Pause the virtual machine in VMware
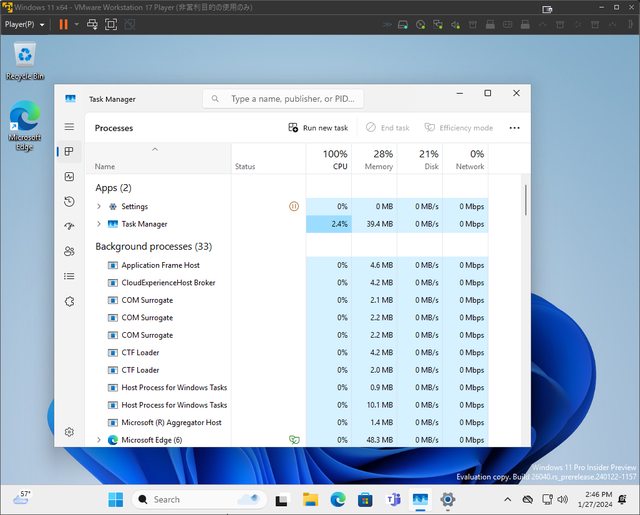This screenshot has height=515, width=640. tap(64, 23)
